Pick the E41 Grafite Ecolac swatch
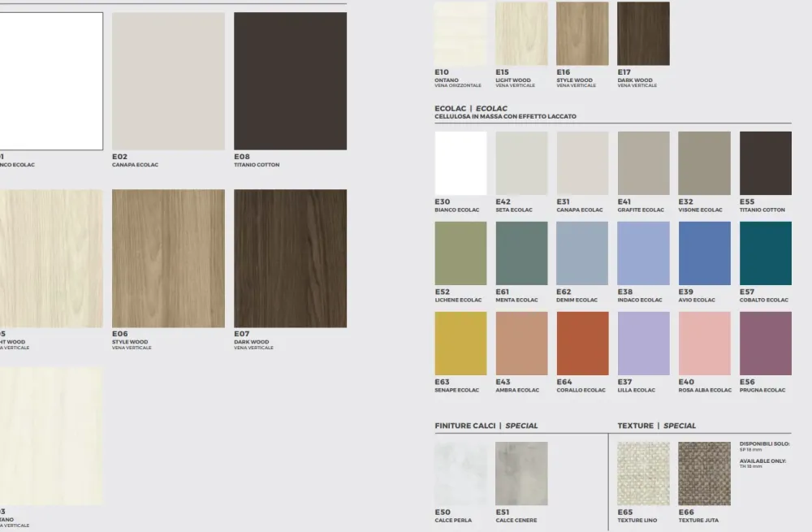 pyautogui.click(x=643, y=163)
